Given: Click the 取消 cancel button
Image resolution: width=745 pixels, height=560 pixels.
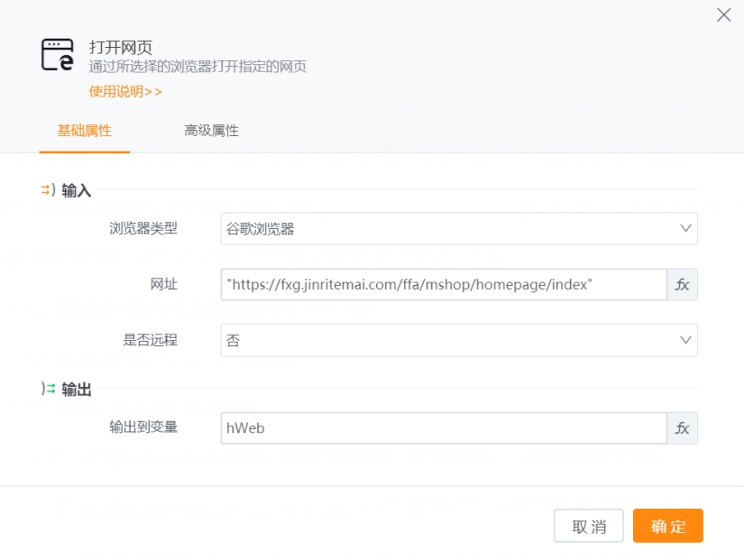Looking at the screenshot, I should tap(589, 526).
